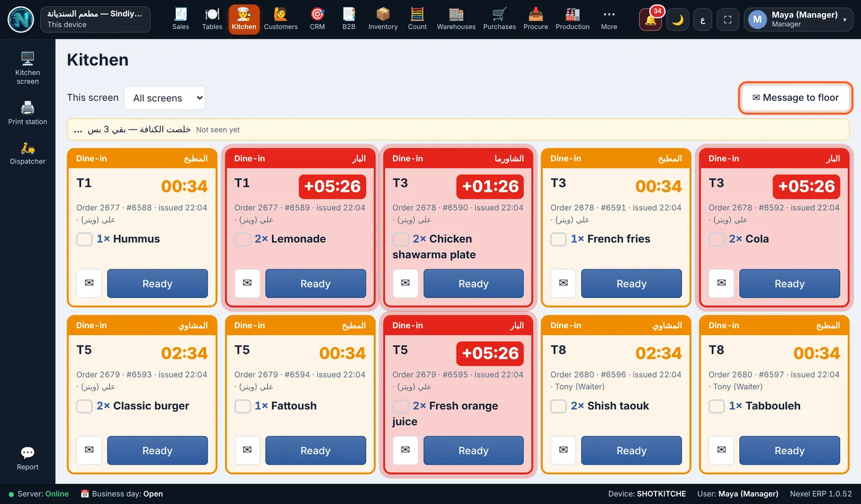Open the Kitchen screen sidebar icon
861x504 pixels.
coord(28,68)
